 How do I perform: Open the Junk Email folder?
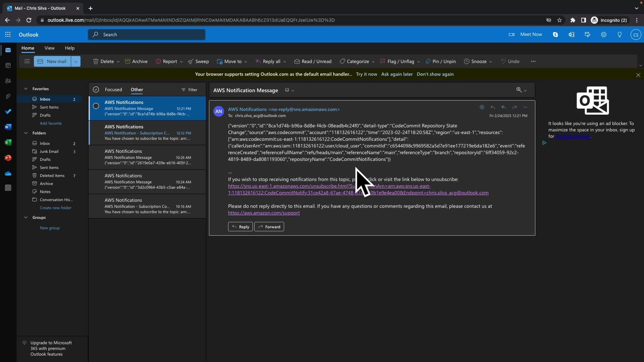click(x=49, y=152)
